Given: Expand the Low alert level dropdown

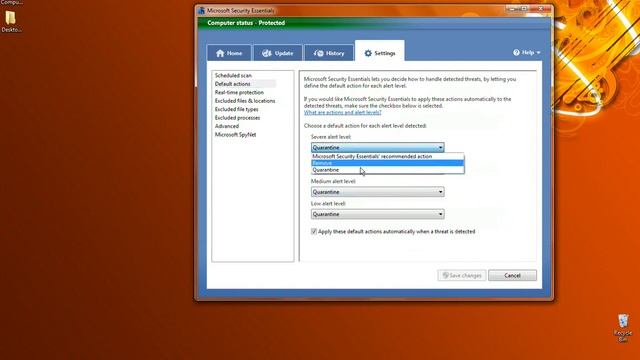Looking at the screenshot, I should (x=378, y=214).
